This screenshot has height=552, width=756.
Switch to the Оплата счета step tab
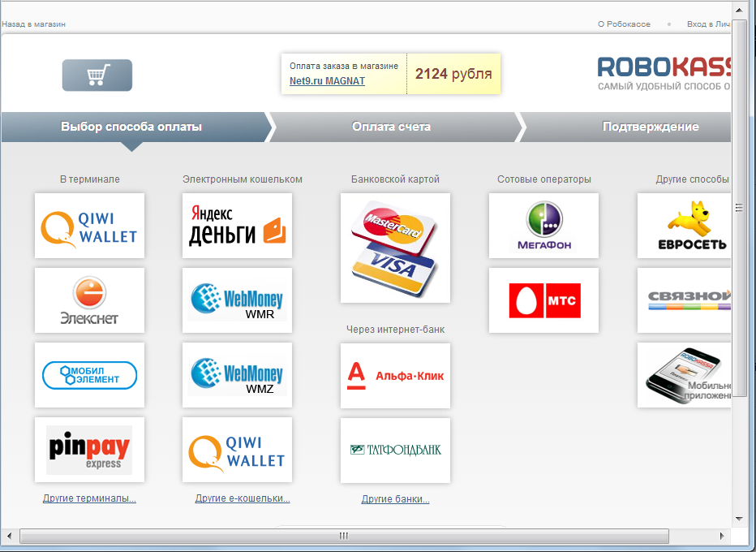[x=391, y=127]
